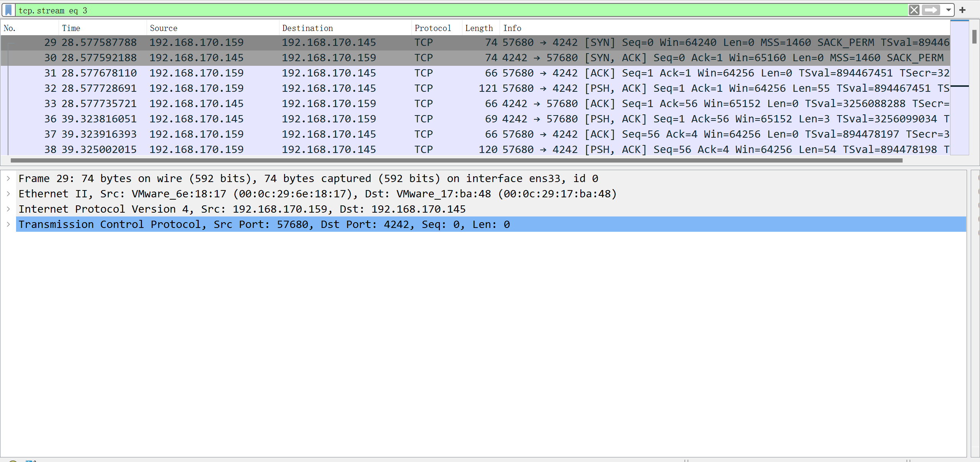Click the display filter bookmark icon
The width and height of the screenshot is (980, 462).
8,10
